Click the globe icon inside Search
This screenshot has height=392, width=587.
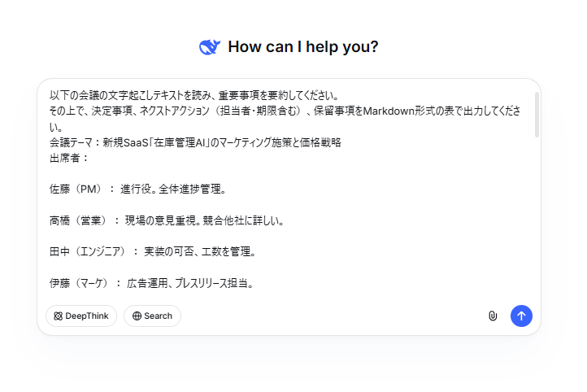tap(137, 316)
